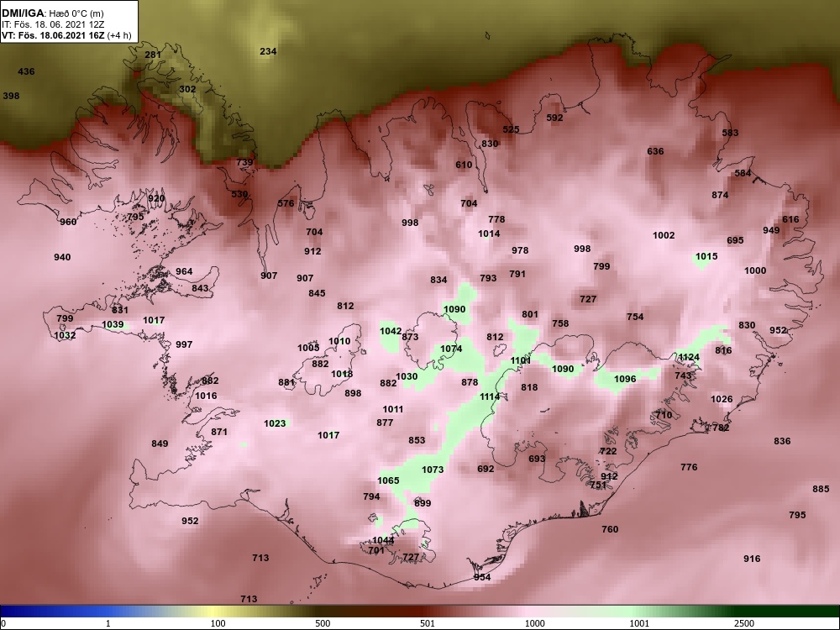
Task: Click map value 960
Action: pyautogui.click(x=68, y=222)
